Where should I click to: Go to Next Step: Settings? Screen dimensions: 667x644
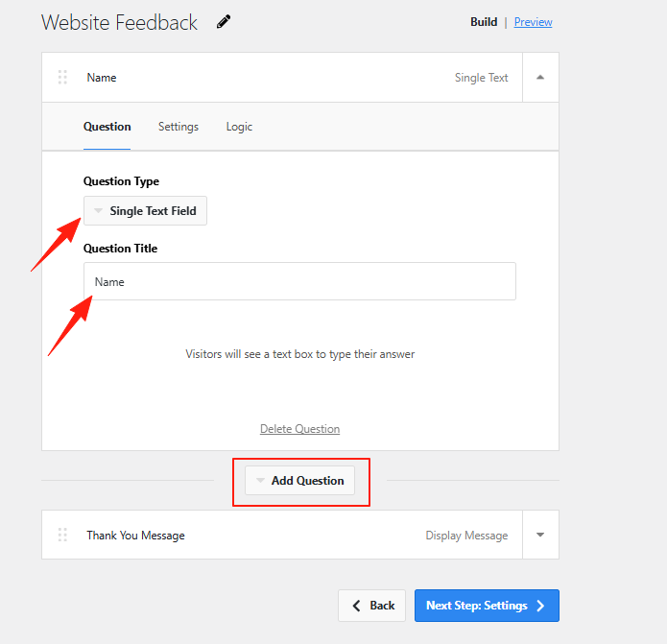pyautogui.click(x=477, y=606)
